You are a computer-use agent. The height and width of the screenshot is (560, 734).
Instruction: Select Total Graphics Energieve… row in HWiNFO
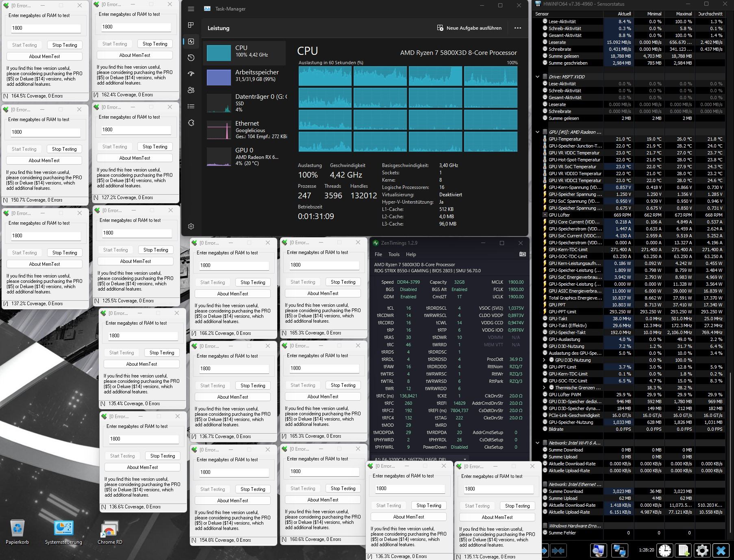(633, 298)
